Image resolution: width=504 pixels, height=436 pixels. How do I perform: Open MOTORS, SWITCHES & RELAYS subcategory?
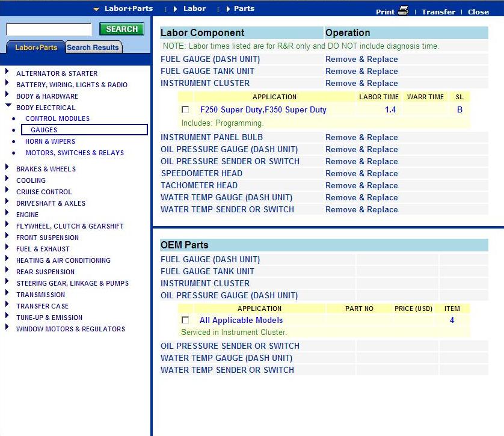point(74,153)
